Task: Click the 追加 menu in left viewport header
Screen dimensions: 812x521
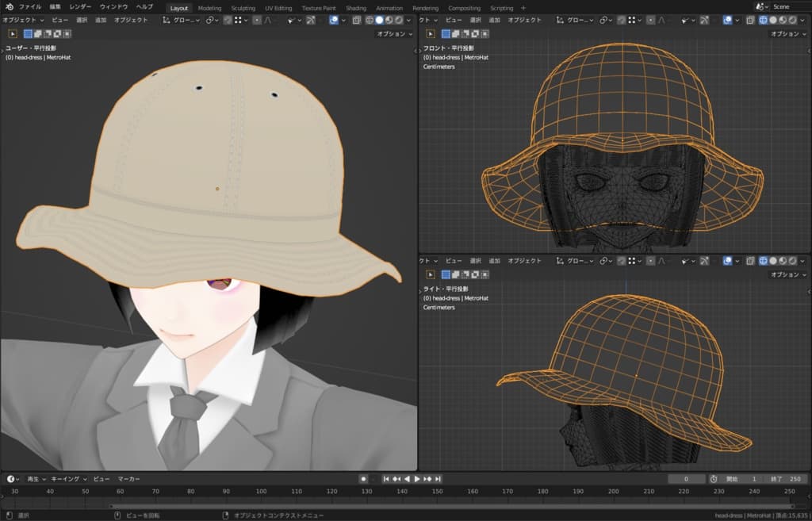Action: pos(101,20)
